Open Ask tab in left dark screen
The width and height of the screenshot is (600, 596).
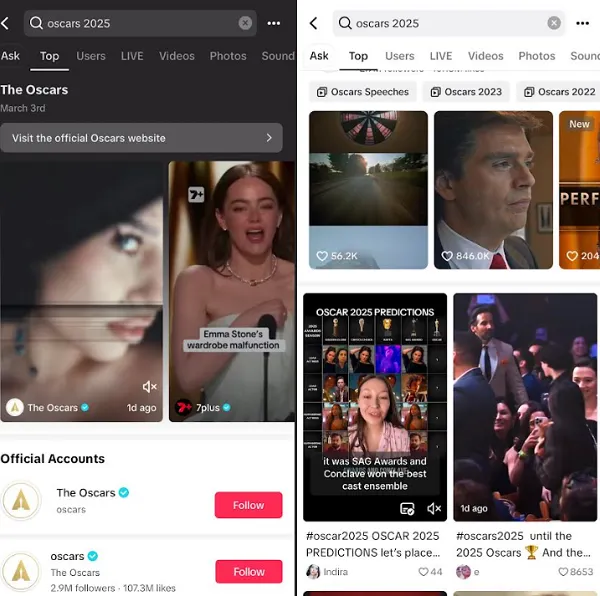(x=10, y=56)
